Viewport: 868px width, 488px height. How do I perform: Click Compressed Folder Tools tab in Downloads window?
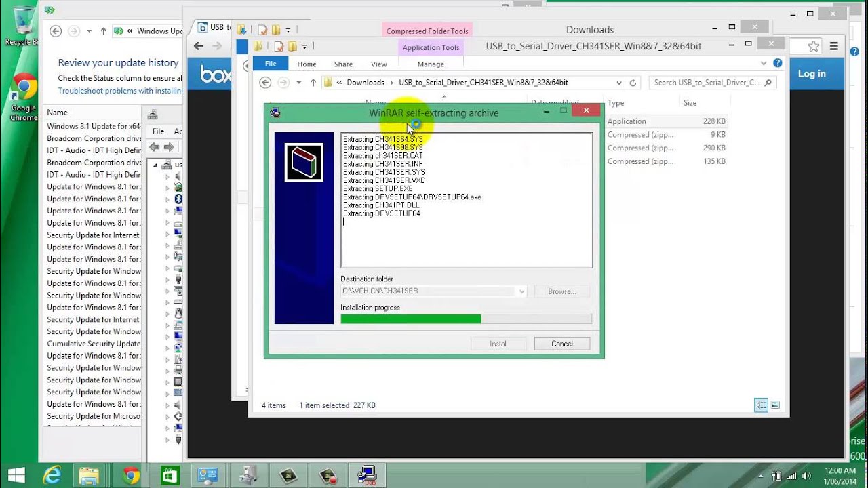coord(427,31)
